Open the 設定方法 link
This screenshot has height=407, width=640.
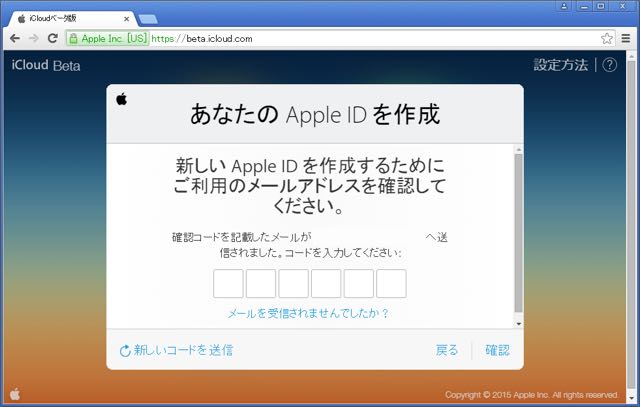coord(561,65)
